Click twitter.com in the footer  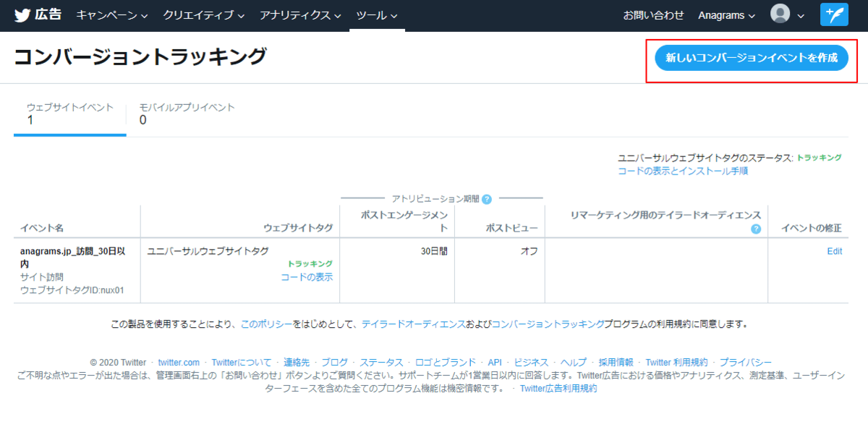point(179,362)
